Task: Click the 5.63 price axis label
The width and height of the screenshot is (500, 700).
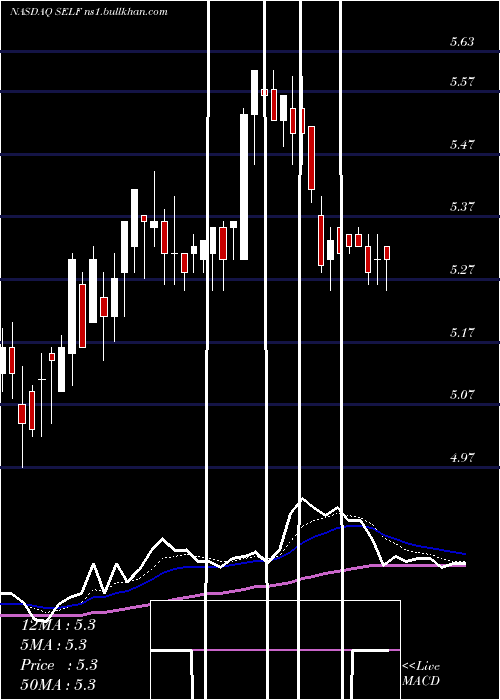Action: (x=462, y=42)
